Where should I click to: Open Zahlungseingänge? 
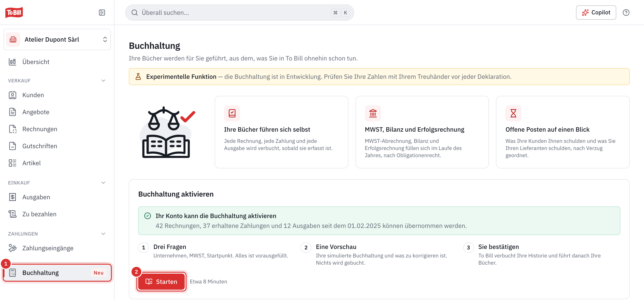point(57,248)
